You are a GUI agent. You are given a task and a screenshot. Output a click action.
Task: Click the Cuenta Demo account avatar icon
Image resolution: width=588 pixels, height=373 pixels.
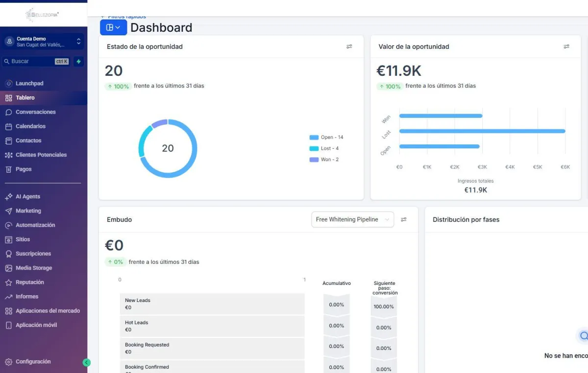(9, 42)
